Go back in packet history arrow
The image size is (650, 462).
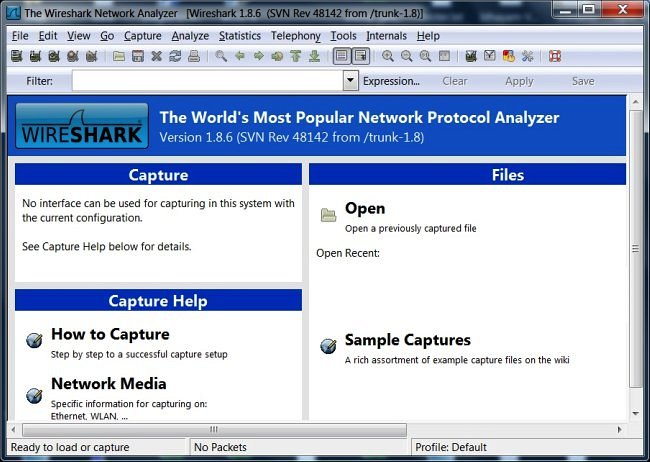click(x=240, y=56)
